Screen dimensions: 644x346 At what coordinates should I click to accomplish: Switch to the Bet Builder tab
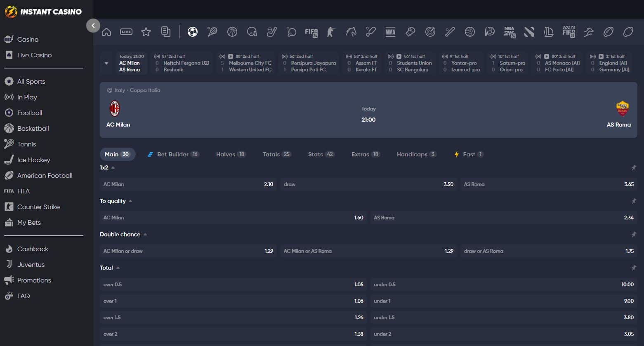coord(173,154)
